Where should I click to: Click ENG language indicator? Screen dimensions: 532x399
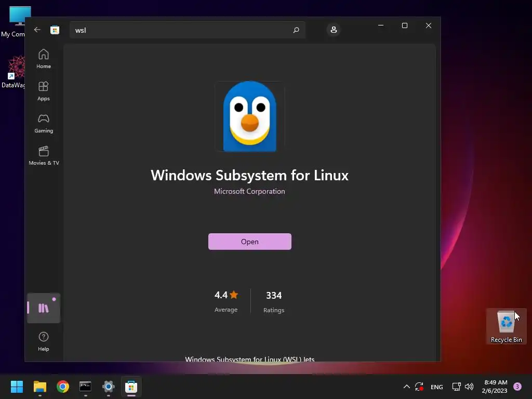436,387
